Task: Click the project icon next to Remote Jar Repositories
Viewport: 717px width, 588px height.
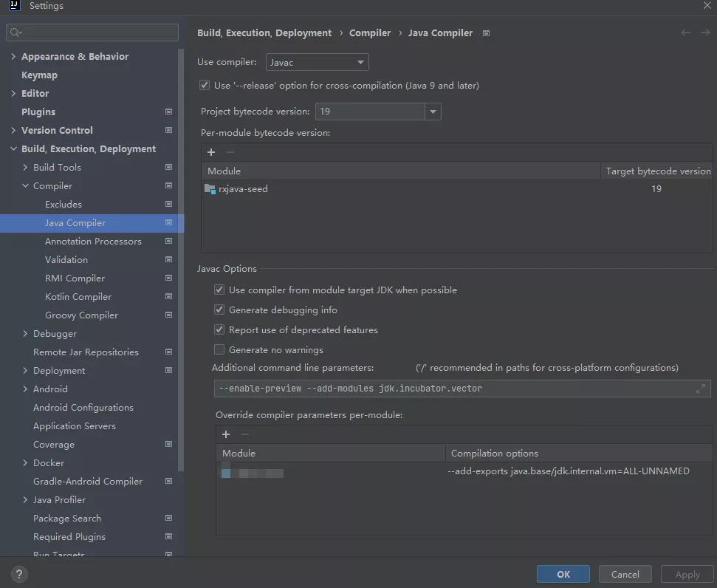Action: point(169,352)
